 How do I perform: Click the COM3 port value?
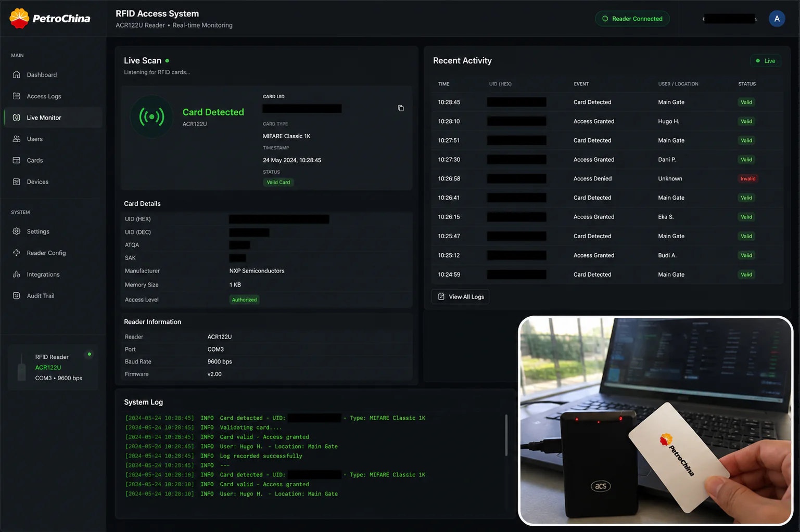click(x=215, y=349)
